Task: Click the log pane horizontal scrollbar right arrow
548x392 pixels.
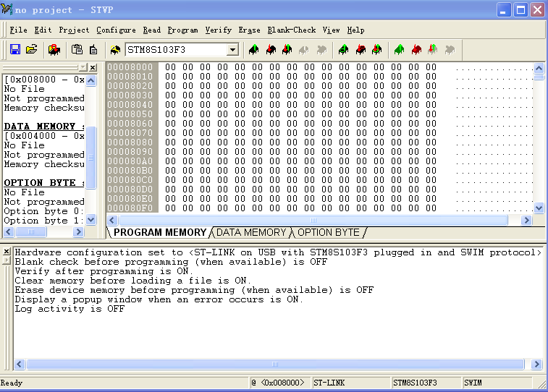Action: tap(536, 365)
